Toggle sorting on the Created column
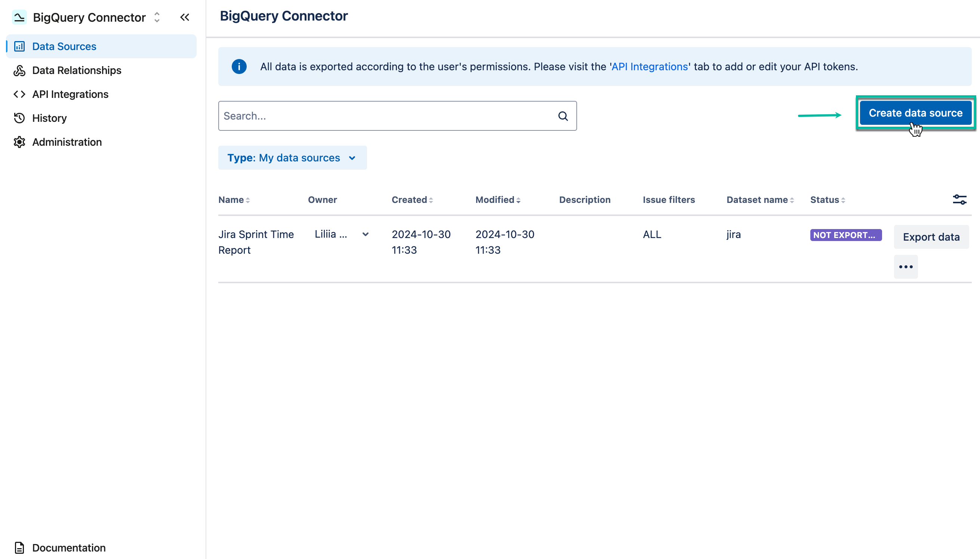This screenshot has height=559, width=980. pos(431,200)
